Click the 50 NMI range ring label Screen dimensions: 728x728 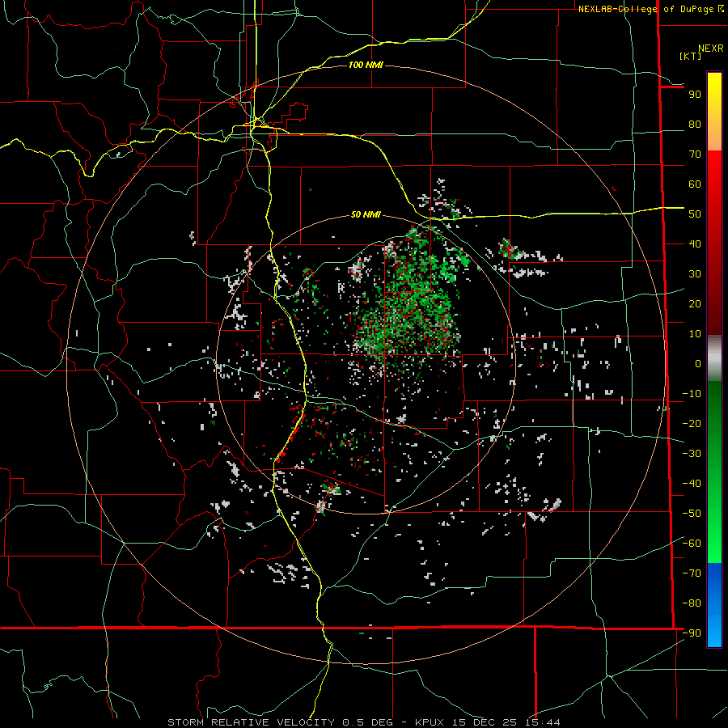[366, 214]
